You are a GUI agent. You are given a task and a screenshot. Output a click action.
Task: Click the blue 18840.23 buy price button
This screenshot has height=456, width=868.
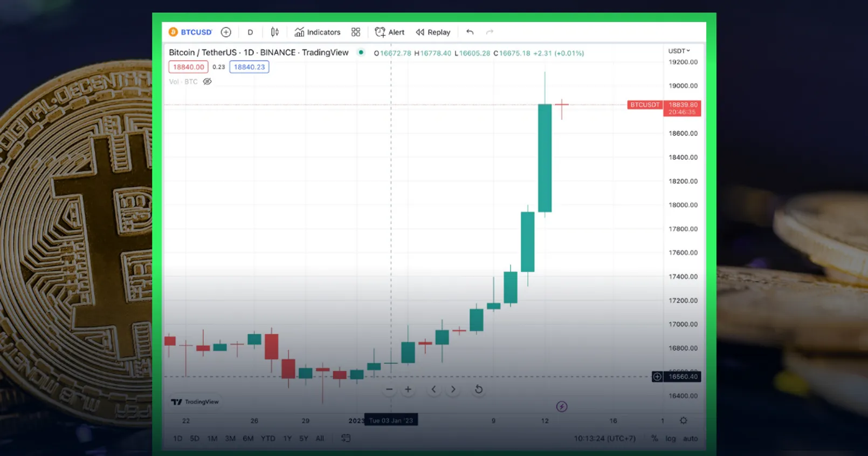(249, 67)
